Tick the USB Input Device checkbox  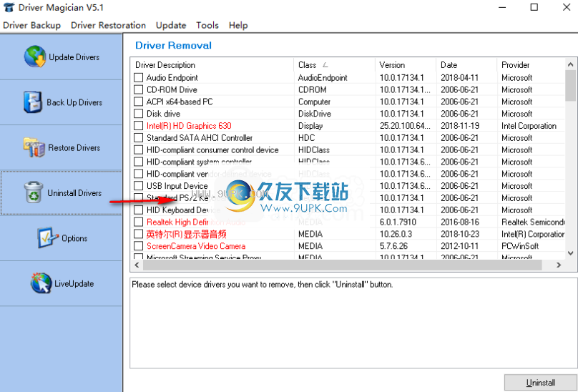click(138, 186)
